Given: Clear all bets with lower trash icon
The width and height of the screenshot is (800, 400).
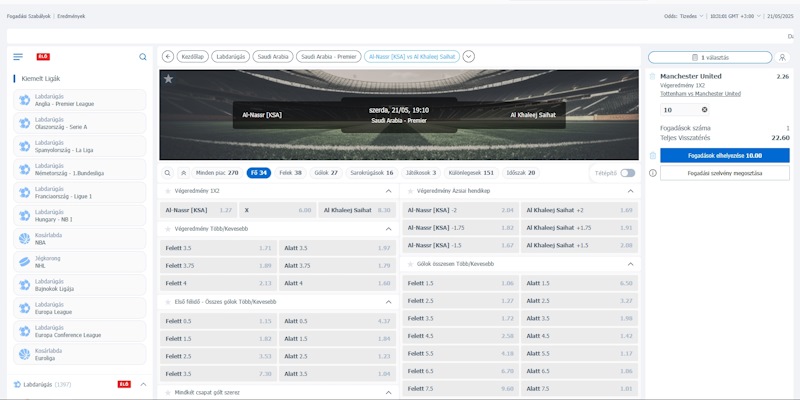Looking at the screenshot, I should [653, 155].
